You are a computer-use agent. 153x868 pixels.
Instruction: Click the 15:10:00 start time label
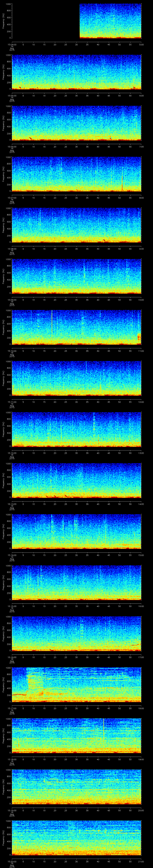coord(12,351)
